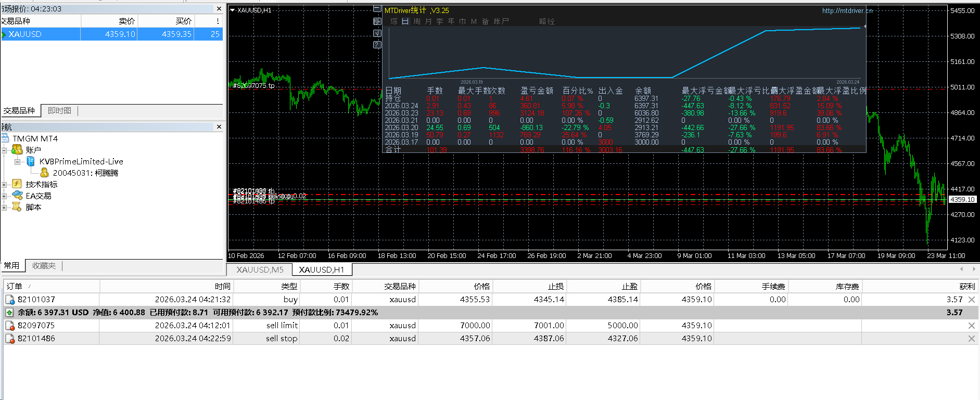Viewport: 980px width, 400px height.
Task: Click the 账户 accounts group icon
Action: tap(17, 150)
